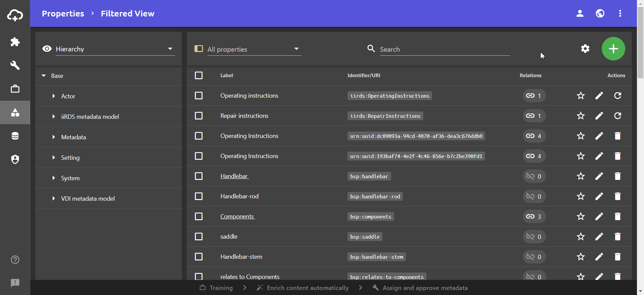Click the bsp:saddle identifier chip
Image resolution: width=644 pixels, height=295 pixels.
(x=365, y=237)
